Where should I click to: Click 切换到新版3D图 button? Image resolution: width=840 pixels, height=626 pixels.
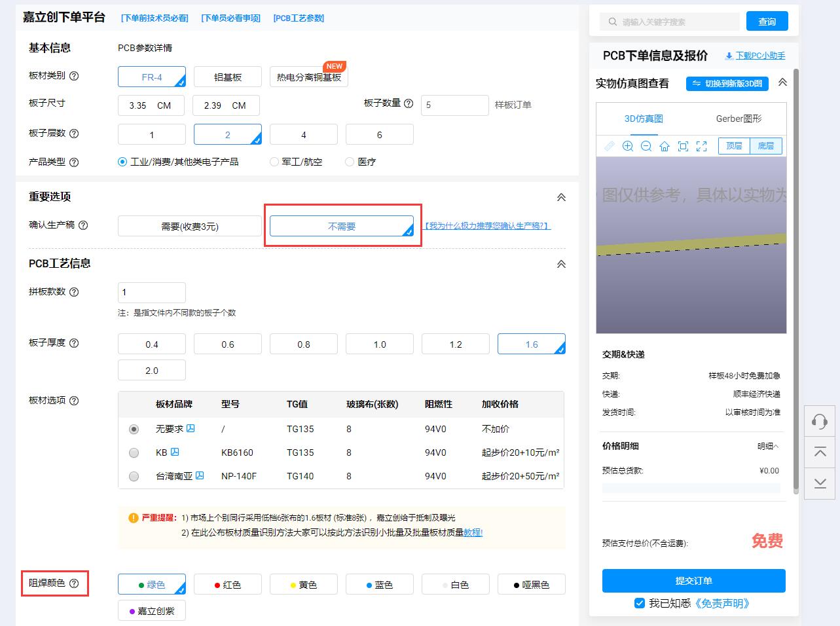point(727,84)
